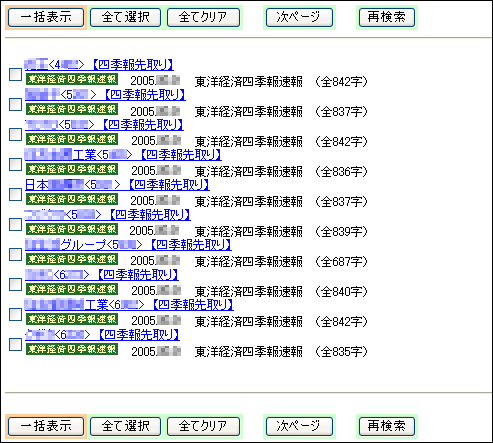
Task: Click the green badge under the 工業<6…> link
Action: pos(72,319)
